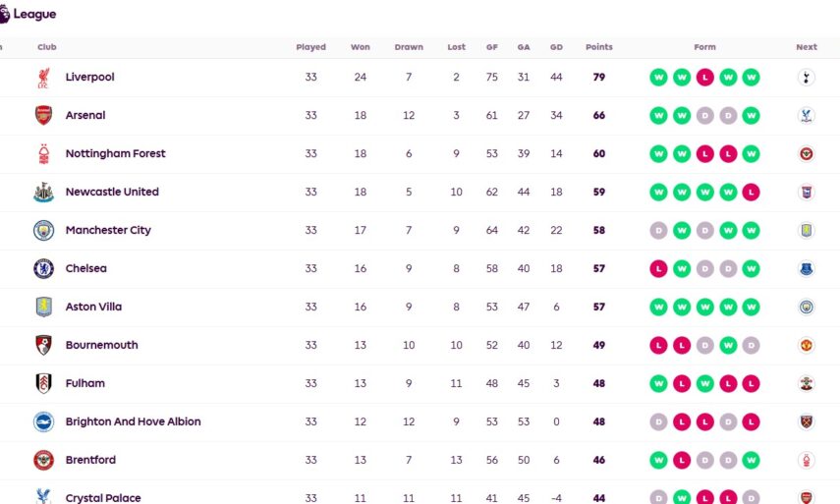Open the Crystal Palace club link
The width and height of the screenshot is (840, 504).
click(103, 498)
